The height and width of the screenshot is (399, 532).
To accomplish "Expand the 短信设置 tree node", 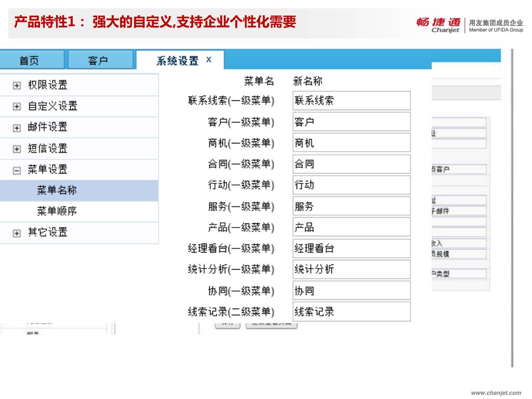I will (17, 149).
